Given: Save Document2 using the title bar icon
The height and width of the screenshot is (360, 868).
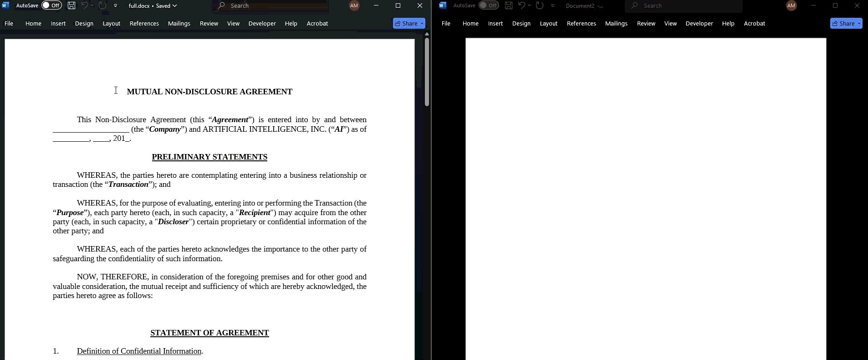Looking at the screenshot, I should point(509,5).
